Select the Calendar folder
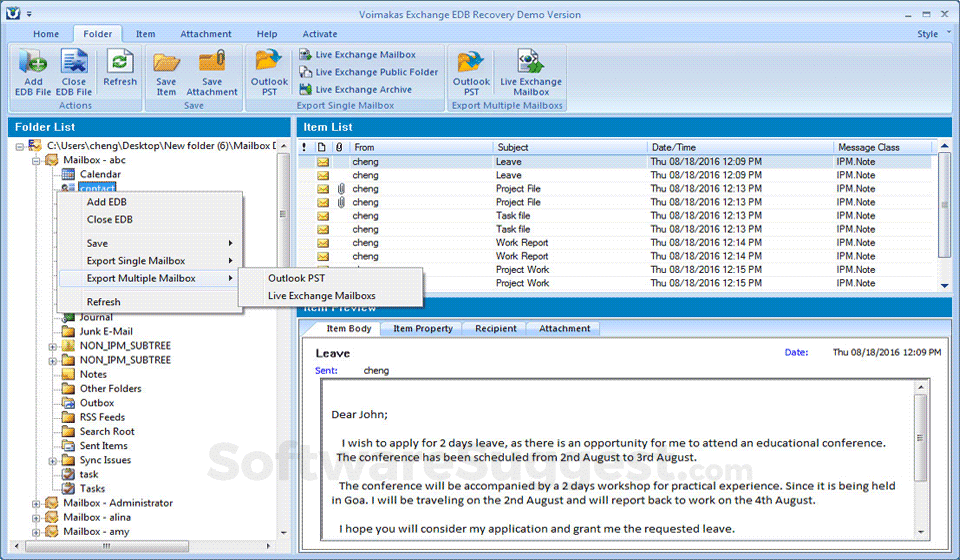This screenshot has height=560, width=960. coord(100,174)
